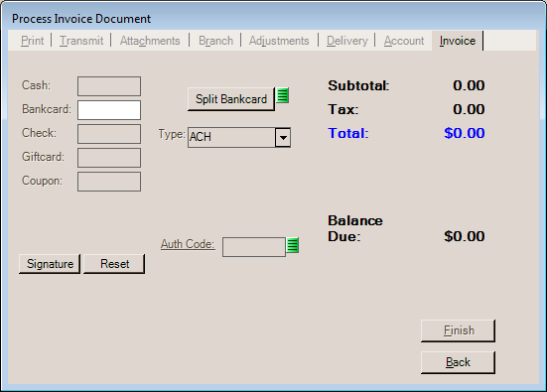The width and height of the screenshot is (547, 392).
Task: Open the Type dropdown arrow
Action: [283, 137]
